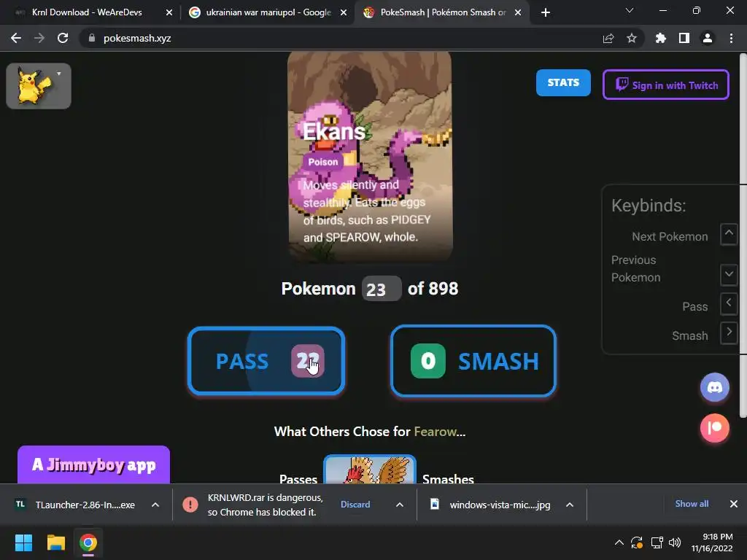Show hidden system tray icons
Viewport: 747px width, 560px height.
(619, 542)
